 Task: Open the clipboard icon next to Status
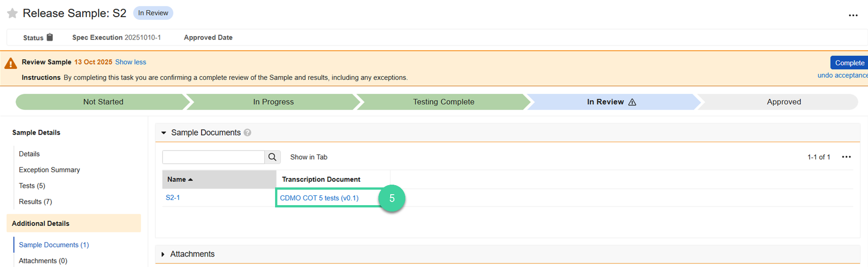coord(50,37)
